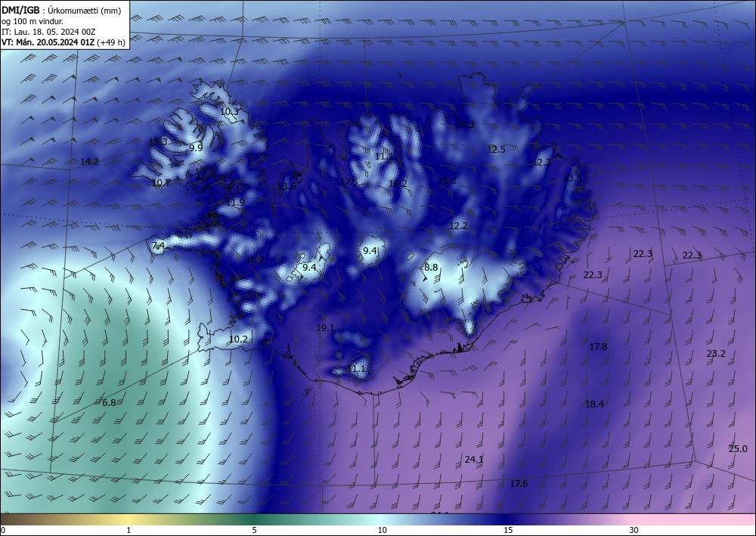Click the 10.2 value label
This screenshot has height=536, width=756.
pos(238,339)
